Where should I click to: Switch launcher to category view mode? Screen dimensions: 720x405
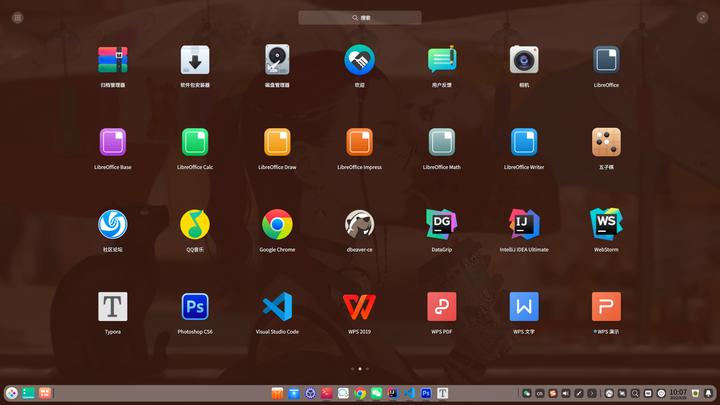coord(17,17)
